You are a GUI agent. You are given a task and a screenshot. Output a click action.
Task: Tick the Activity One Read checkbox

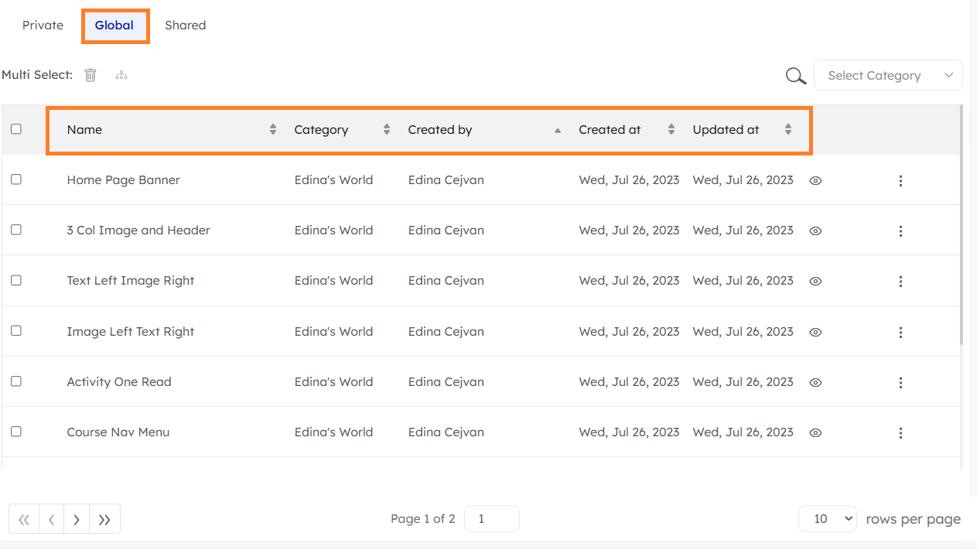pos(16,381)
